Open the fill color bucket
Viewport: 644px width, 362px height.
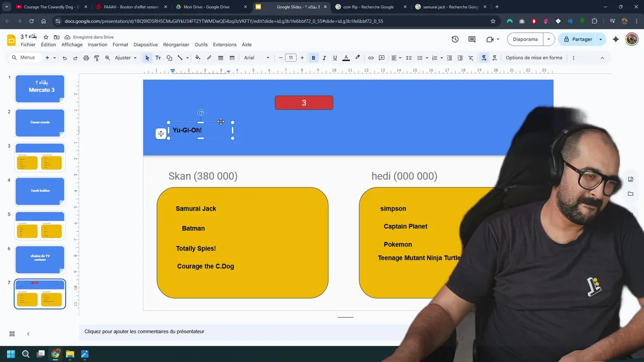[x=198, y=58]
